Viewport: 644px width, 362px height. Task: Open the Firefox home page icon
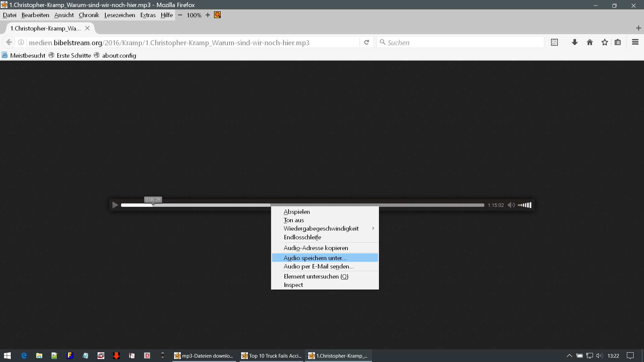590,42
